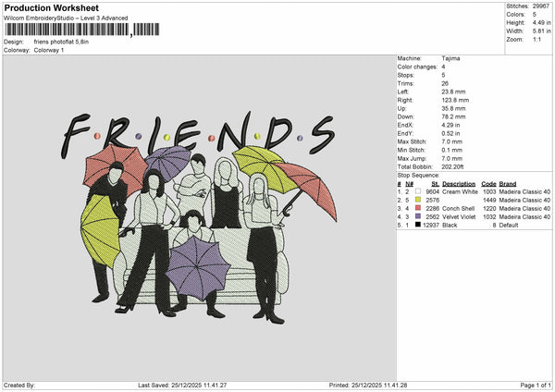The height and width of the screenshot is (392, 555).
Task: Select the Down value 78.2 mm
Action: 453,116
